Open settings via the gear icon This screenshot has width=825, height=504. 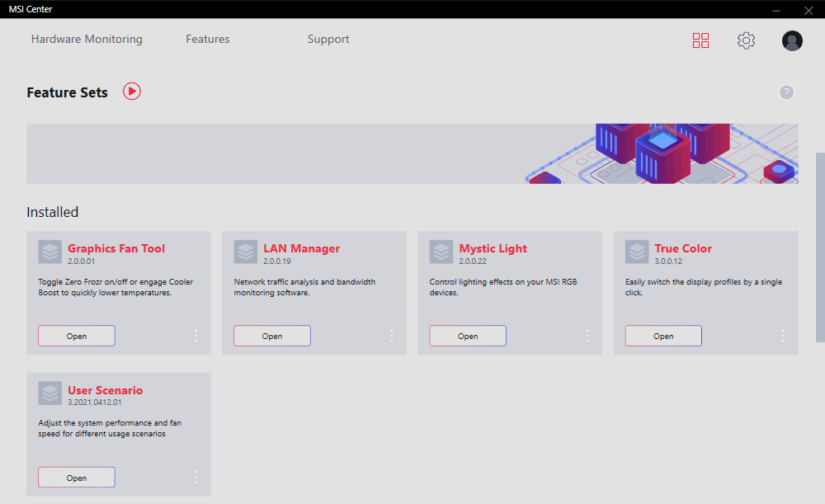[746, 40]
